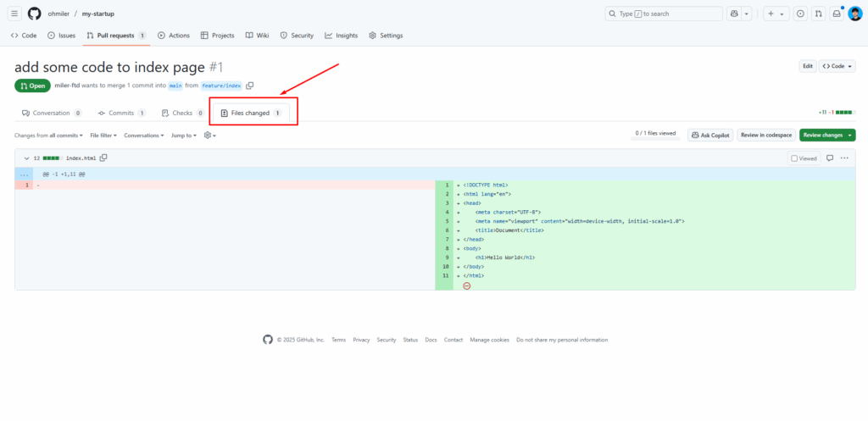Open the Review changes dropdown
The width and height of the screenshot is (868, 421).
(826, 135)
